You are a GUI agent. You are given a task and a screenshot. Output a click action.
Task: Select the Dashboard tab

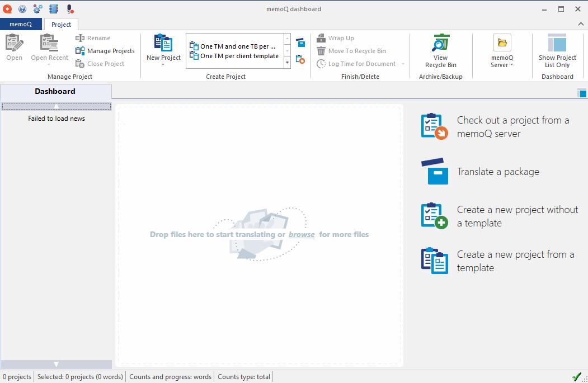55,92
